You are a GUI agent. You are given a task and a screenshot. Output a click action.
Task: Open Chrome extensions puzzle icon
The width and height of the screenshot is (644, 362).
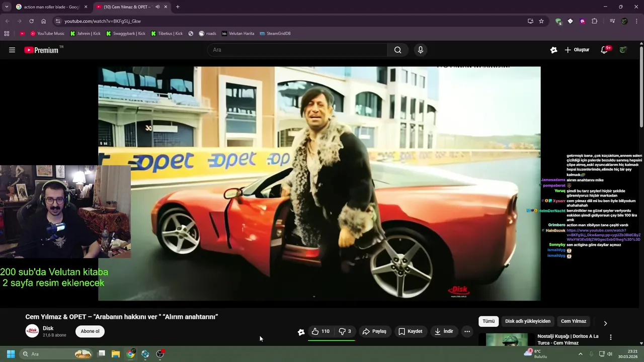pyautogui.click(x=595, y=21)
